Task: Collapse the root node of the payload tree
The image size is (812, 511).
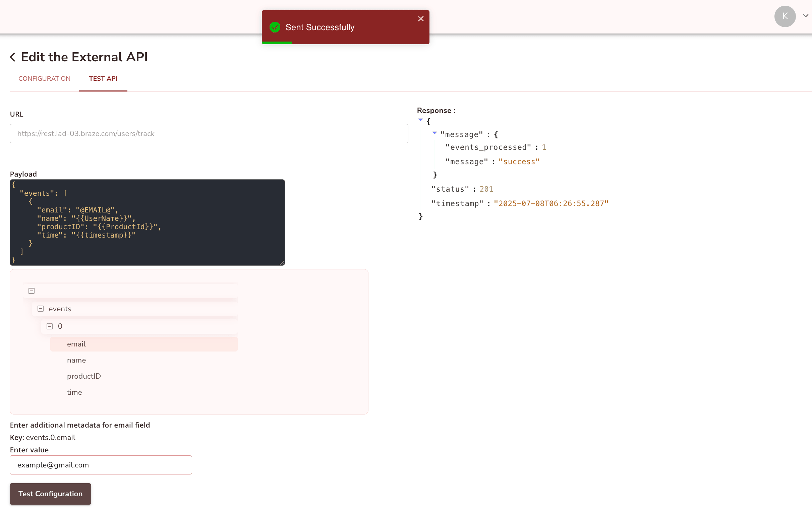Action: click(32, 291)
